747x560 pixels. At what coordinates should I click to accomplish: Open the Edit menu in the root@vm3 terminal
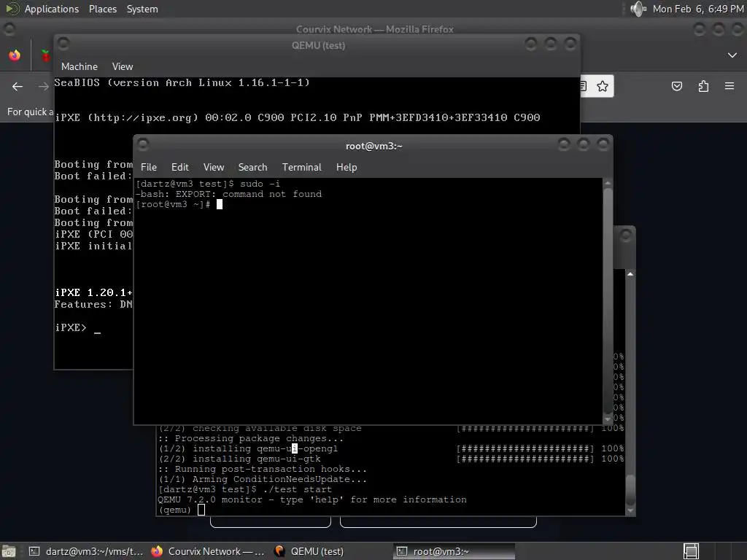tap(179, 167)
